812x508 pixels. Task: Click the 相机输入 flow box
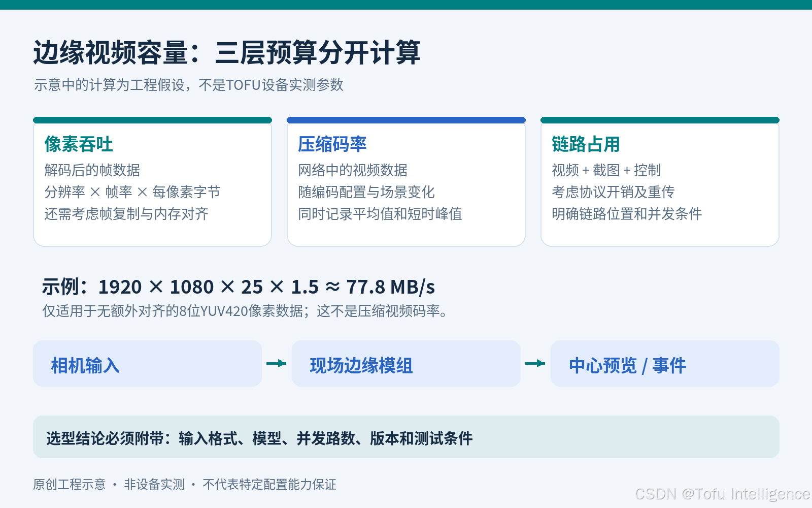click(x=148, y=364)
